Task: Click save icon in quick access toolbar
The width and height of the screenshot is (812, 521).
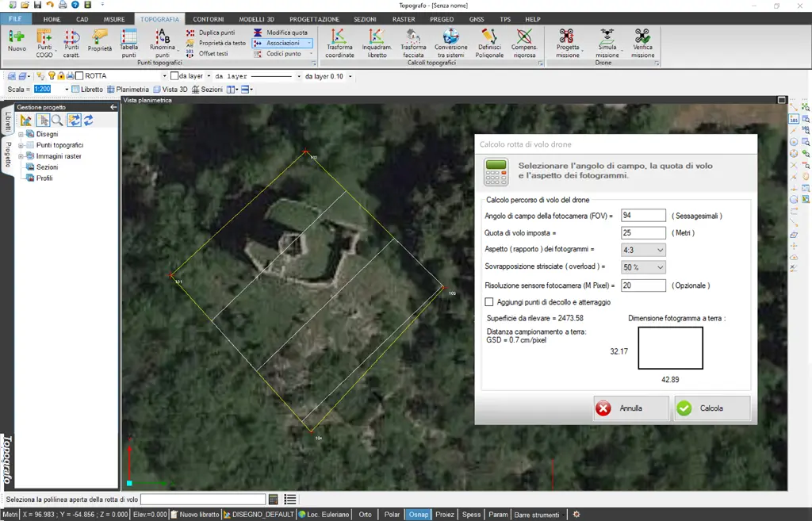Action: click(37, 6)
